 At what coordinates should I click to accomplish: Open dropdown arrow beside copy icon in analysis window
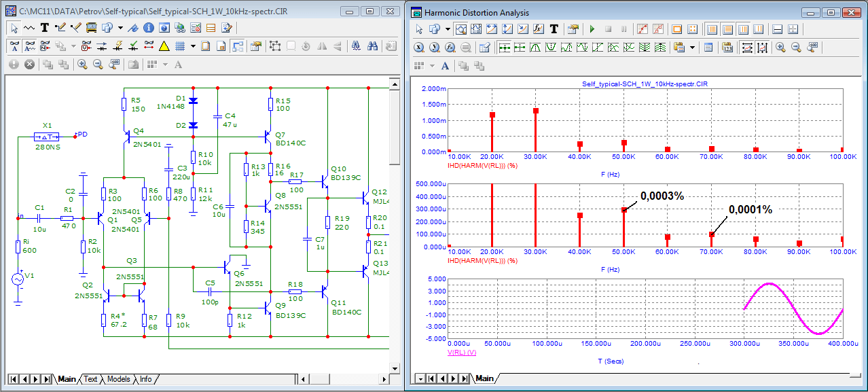[448, 29]
